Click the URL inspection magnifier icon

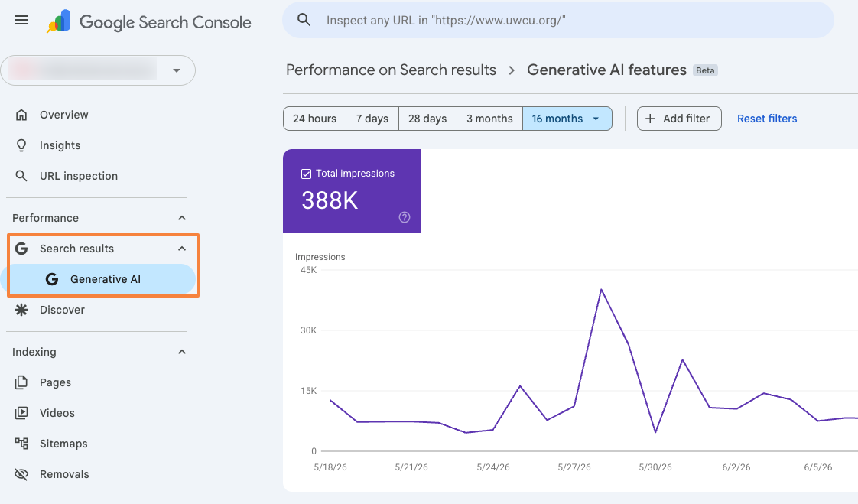21,176
